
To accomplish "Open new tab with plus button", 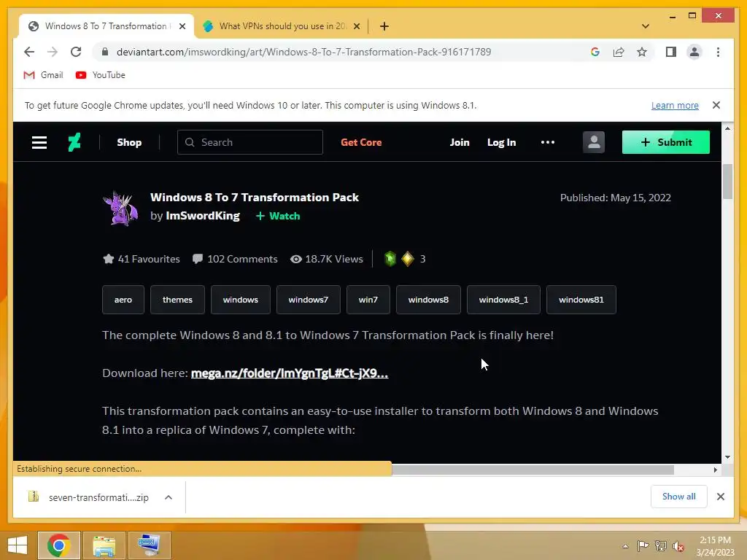I will [x=384, y=26].
